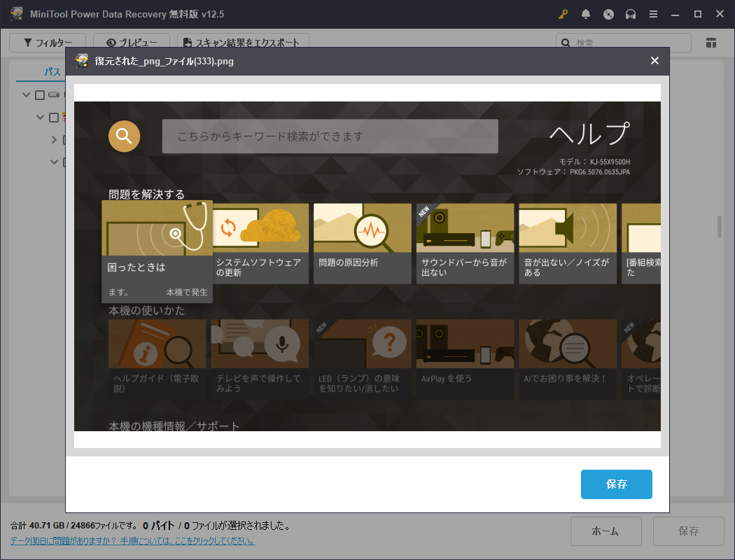Click the key register icon in title bar
Viewport: 735px width, 560px height.
[x=563, y=14]
